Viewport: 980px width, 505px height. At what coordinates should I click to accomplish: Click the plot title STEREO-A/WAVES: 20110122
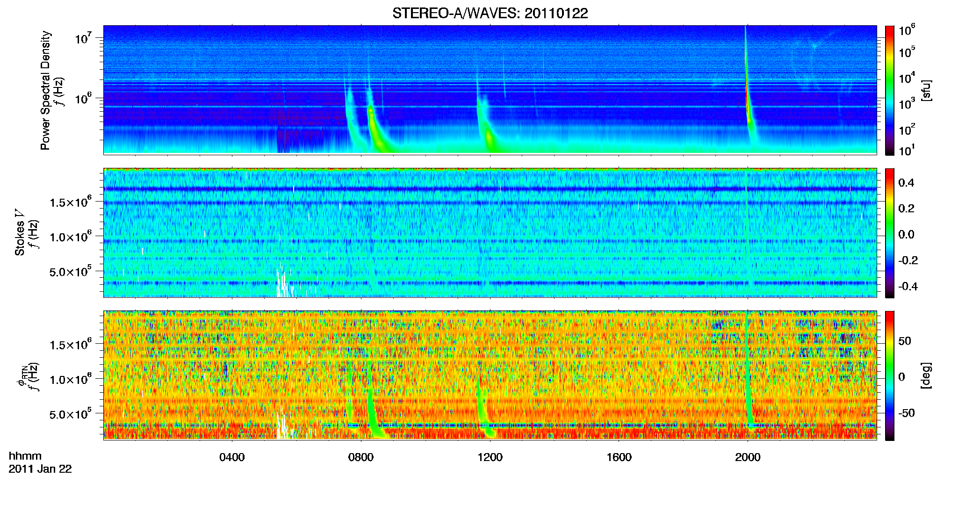(490, 13)
